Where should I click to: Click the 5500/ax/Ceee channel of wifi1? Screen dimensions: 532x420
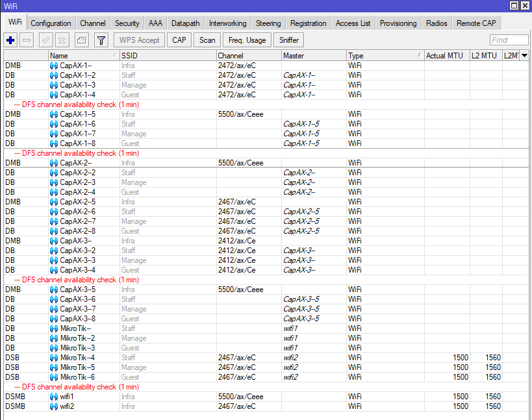click(241, 397)
